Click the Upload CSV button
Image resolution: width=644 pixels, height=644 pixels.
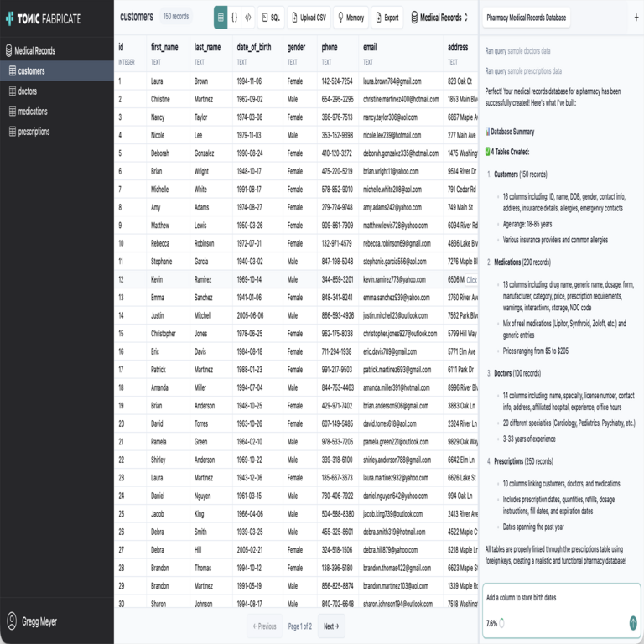(x=309, y=17)
